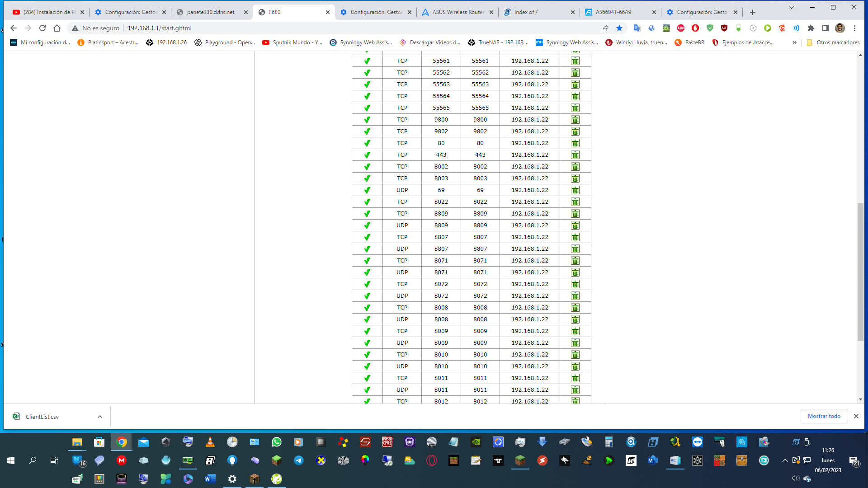Toggle the green check for TCP 80 rule
The image size is (868, 488).
pos(367,143)
